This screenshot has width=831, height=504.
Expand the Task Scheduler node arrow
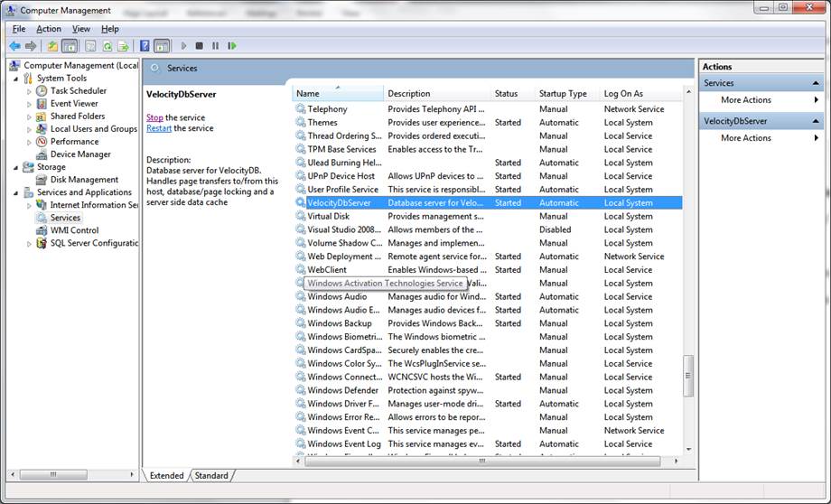coord(29,91)
